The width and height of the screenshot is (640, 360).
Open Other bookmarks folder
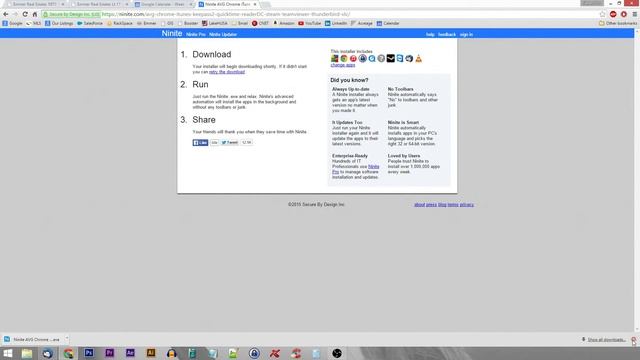(618, 23)
